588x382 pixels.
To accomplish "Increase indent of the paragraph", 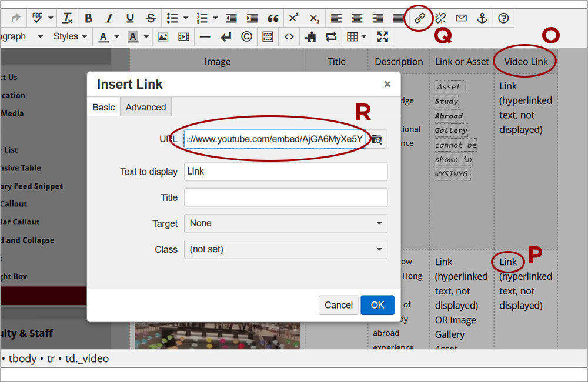I will (252, 18).
